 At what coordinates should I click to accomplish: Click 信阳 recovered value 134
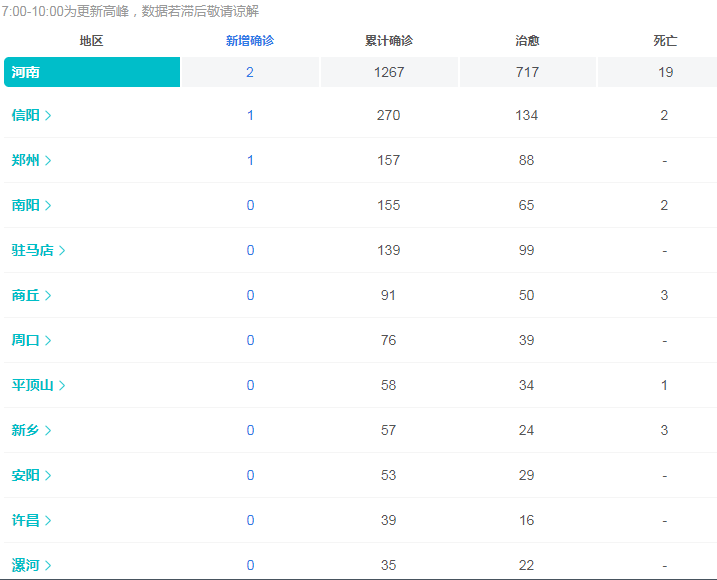click(527, 115)
